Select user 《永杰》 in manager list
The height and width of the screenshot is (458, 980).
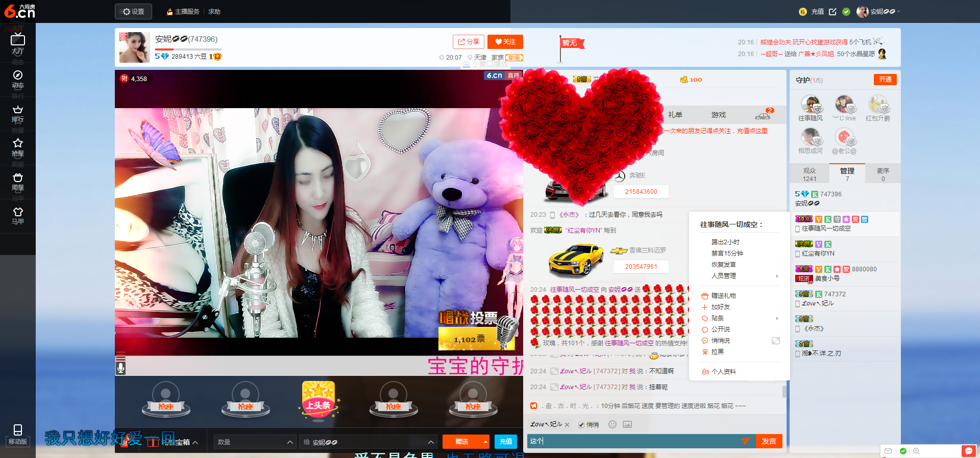[845, 324]
